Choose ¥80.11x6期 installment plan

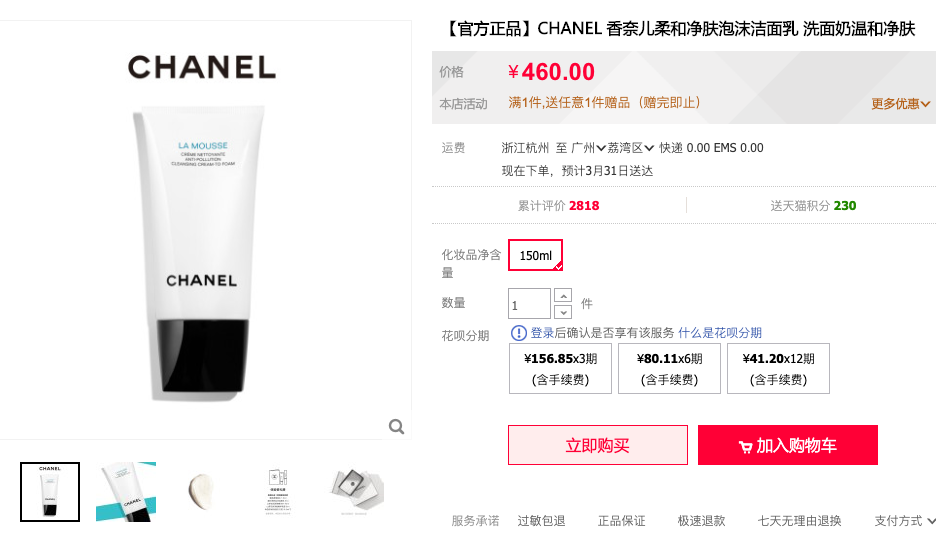tap(669, 368)
